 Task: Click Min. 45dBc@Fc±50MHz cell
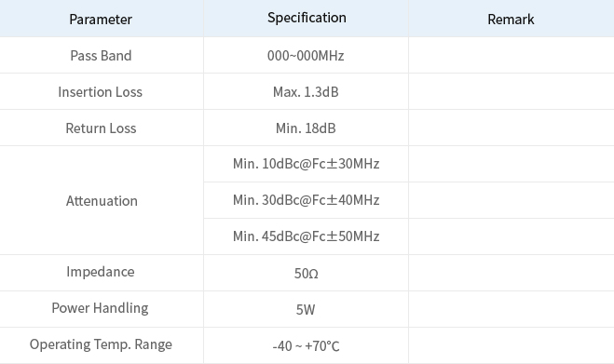pyautogui.click(x=306, y=236)
